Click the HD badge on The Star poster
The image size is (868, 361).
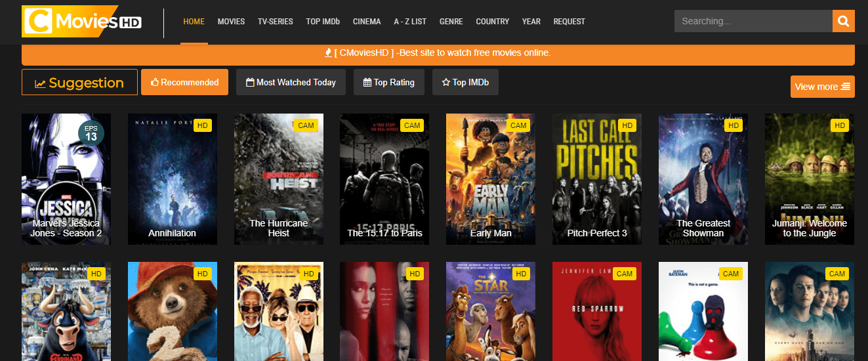tap(522, 274)
